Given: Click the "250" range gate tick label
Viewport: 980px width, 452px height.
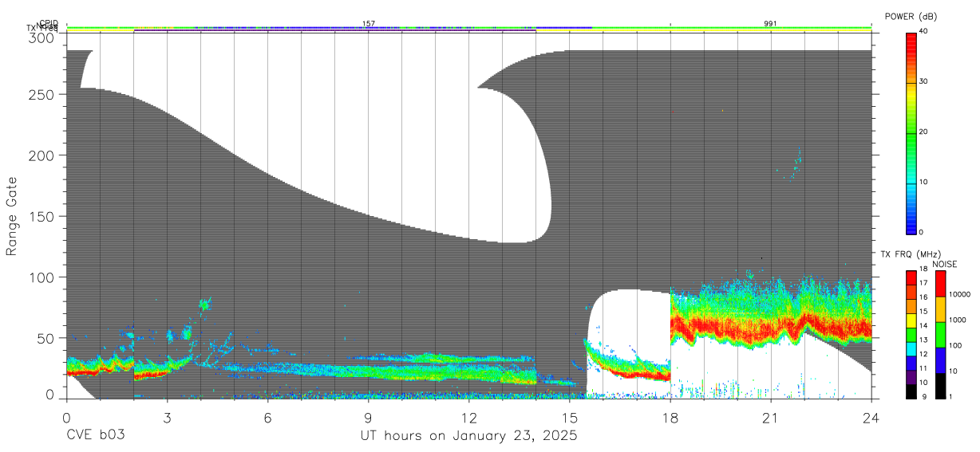Looking at the screenshot, I should click(x=41, y=94).
